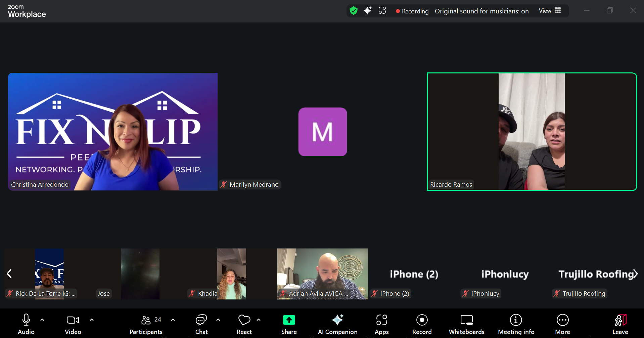This screenshot has height=338, width=644.
Task: Leave the meeting
Action: (x=620, y=324)
